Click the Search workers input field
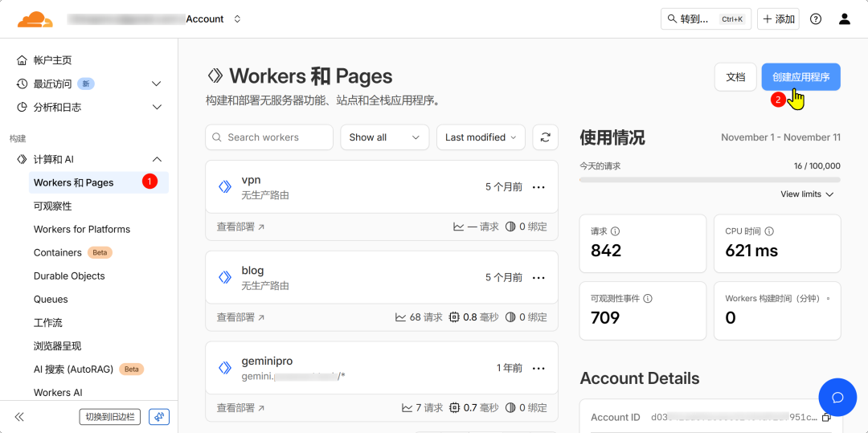Screen dimensions: 868x433 (x=269, y=137)
